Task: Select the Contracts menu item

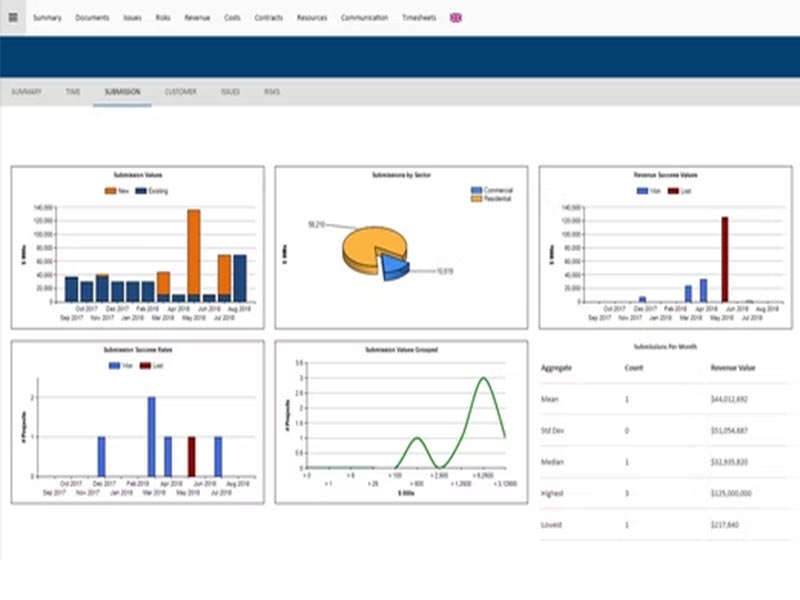Action: 268,17
